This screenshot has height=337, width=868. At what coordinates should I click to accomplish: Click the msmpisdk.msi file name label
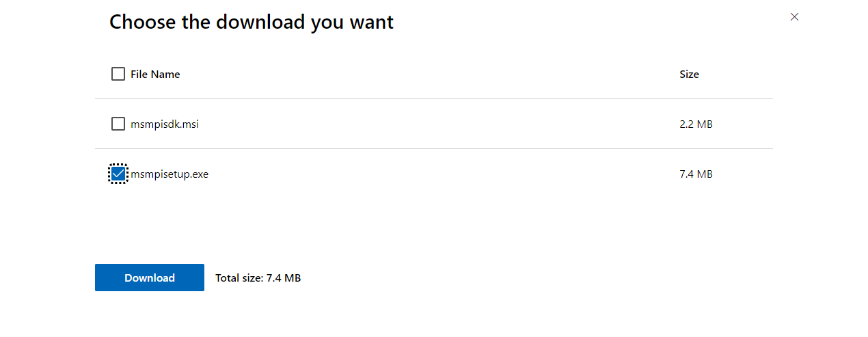point(165,124)
